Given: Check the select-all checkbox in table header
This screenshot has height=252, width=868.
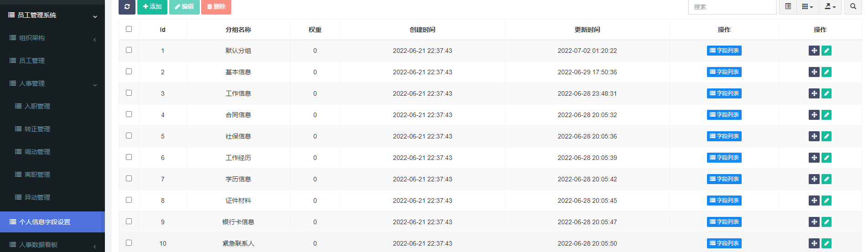Looking at the screenshot, I should 129,29.
